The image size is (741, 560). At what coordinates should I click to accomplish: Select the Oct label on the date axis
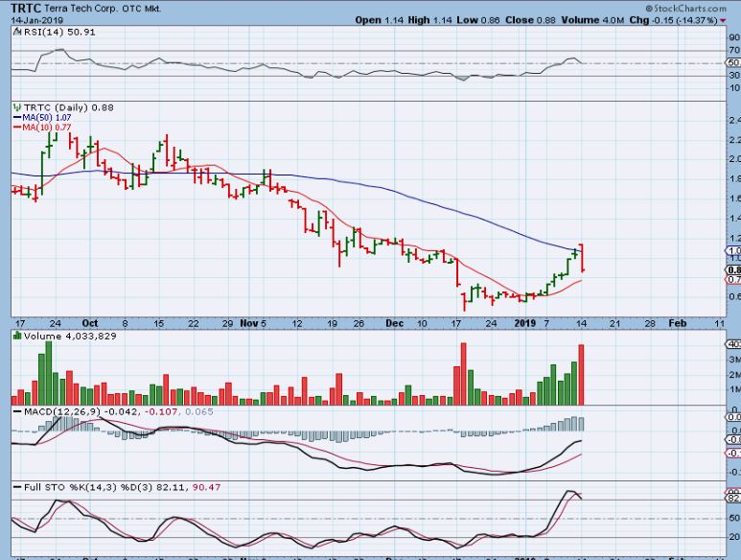(90, 323)
